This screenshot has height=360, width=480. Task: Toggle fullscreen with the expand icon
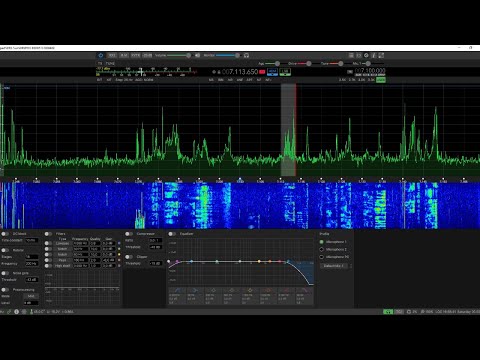(x=381, y=55)
